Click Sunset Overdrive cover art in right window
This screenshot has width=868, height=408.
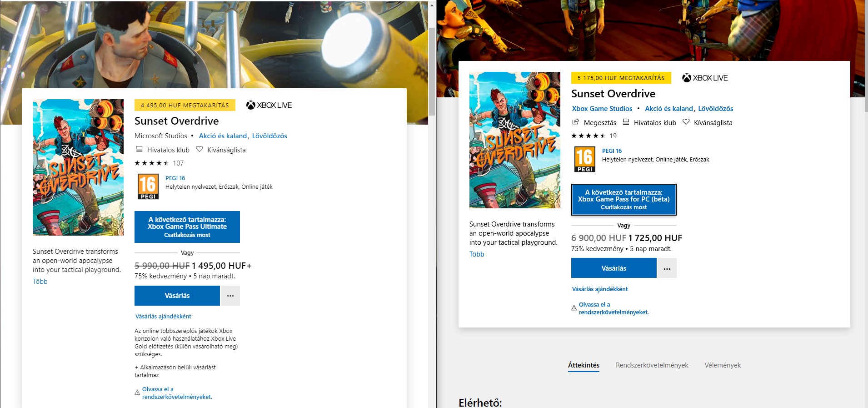(x=515, y=140)
